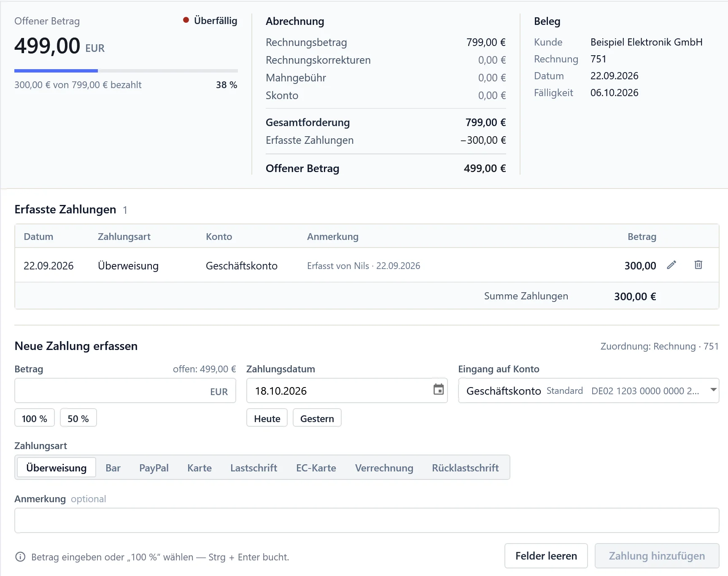Click the 'offen: 499,00 €' hint

point(205,369)
